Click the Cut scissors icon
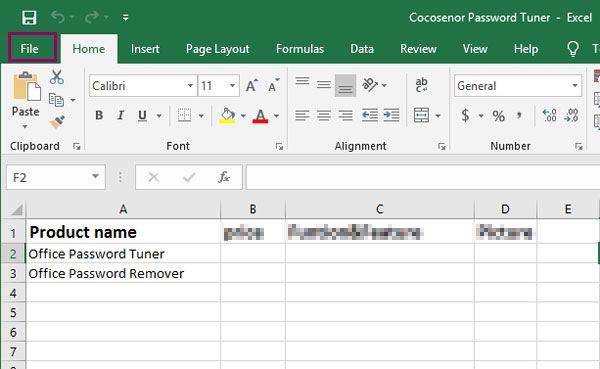The width and height of the screenshot is (600, 369). (57, 77)
